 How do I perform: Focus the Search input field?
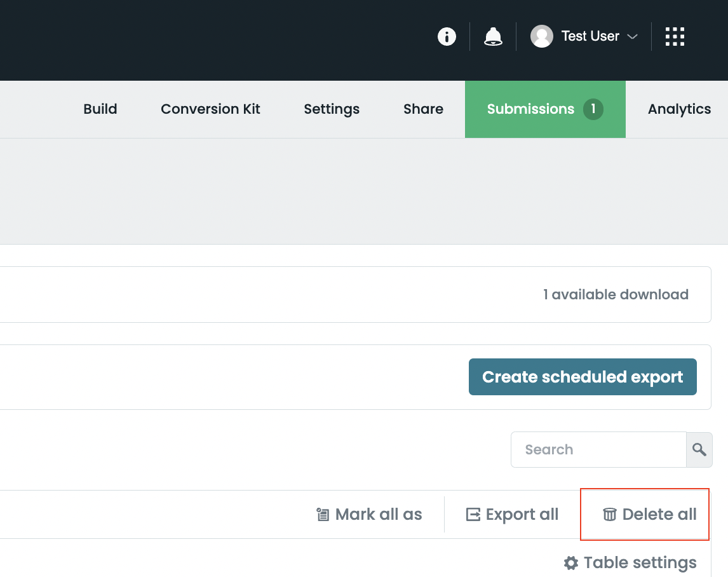pos(598,450)
